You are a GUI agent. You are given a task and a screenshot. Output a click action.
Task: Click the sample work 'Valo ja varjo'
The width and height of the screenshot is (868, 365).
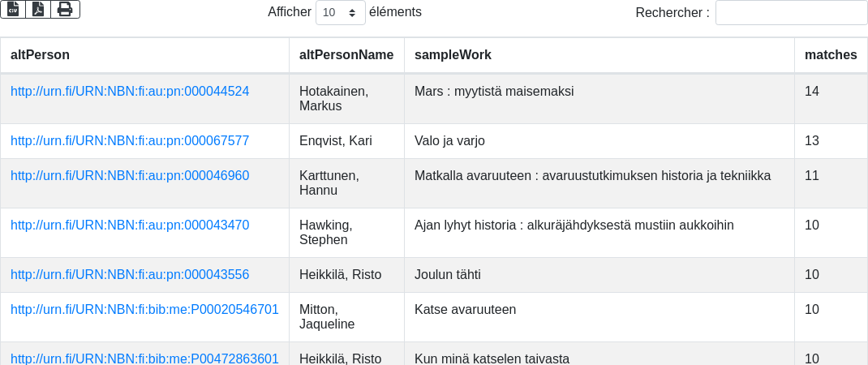(449, 141)
